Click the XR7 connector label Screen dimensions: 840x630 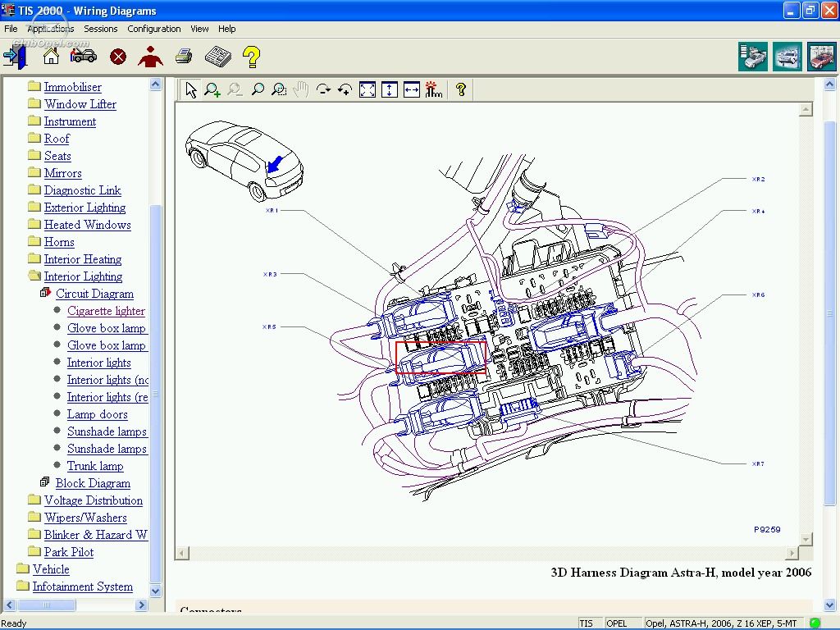(758, 464)
